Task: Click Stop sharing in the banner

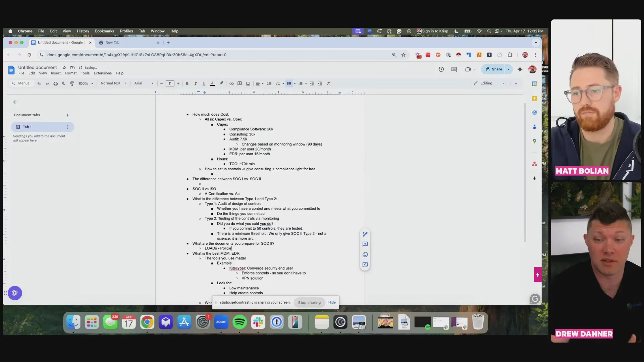Action: 309,302
